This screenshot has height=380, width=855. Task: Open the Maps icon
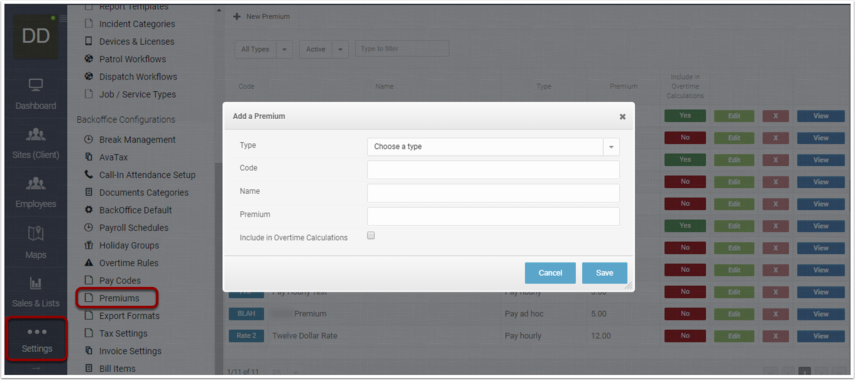pyautogui.click(x=35, y=233)
